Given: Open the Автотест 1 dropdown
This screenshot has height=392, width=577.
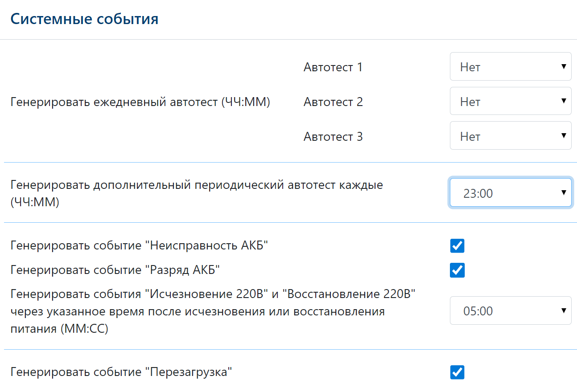Looking at the screenshot, I should click(510, 67).
